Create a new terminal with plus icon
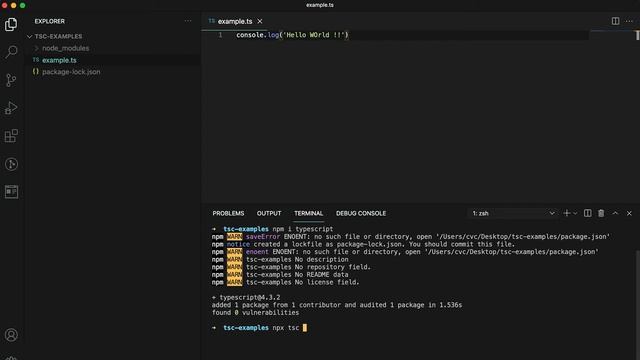This screenshot has height=360, width=640. (567, 213)
